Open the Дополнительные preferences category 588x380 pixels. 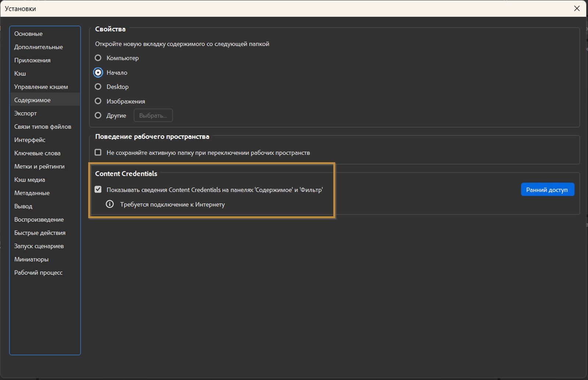click(x=45, y=47)
